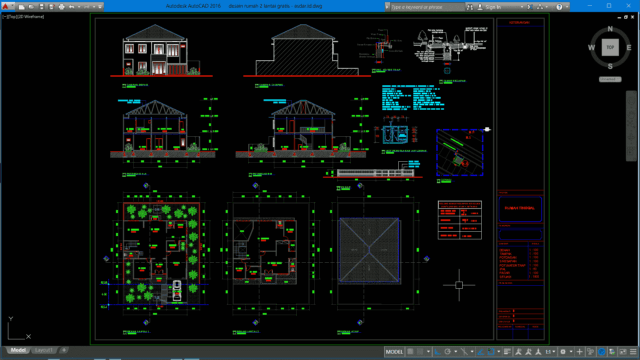This screenshot has height=360, width=640.
Task: Click the viewport controls label [Top][2D Wireframe]
Action: click(x=23, y=17)
